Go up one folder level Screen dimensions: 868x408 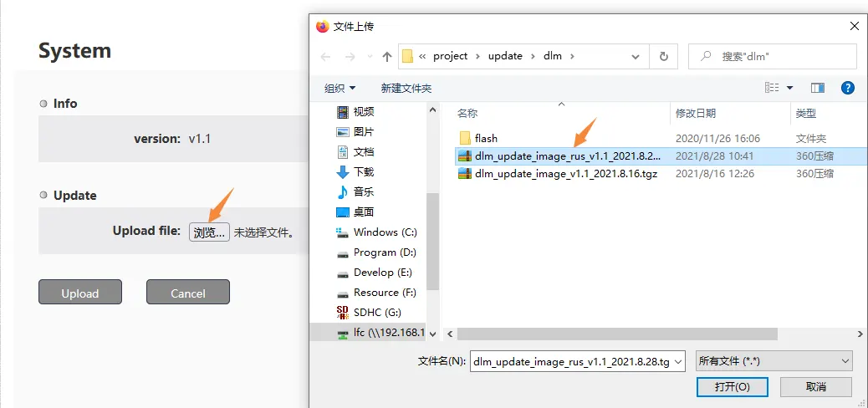coord(387,57)
